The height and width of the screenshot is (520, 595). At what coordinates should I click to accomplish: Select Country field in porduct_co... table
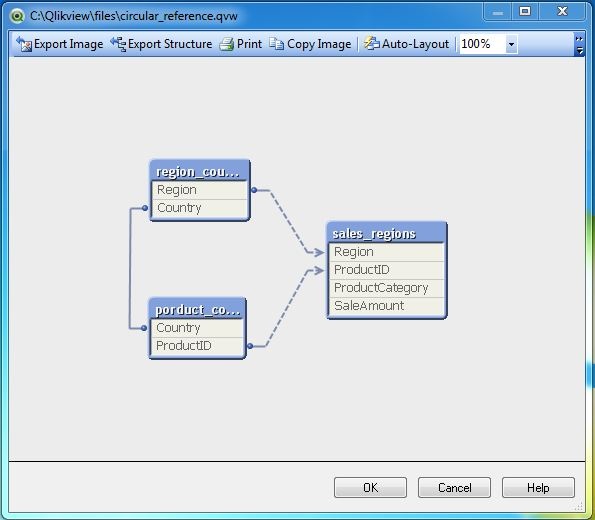197,328
